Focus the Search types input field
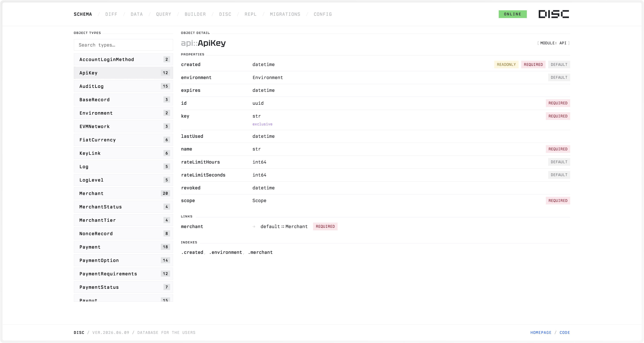 coord(123,45)
